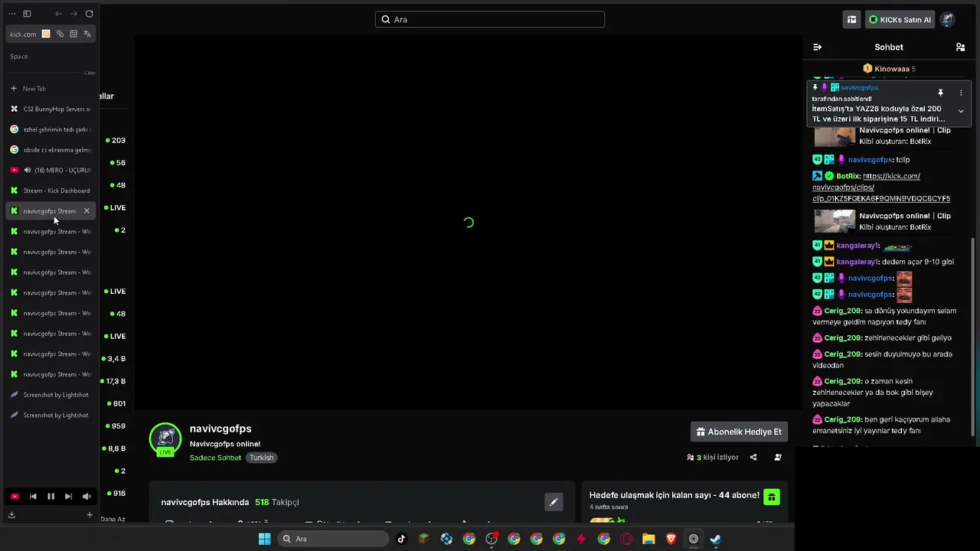Screen dimensions: 980x551
Task: Open the browser three-dots menu
Action: pyautogui.click(x=11, y=14)
